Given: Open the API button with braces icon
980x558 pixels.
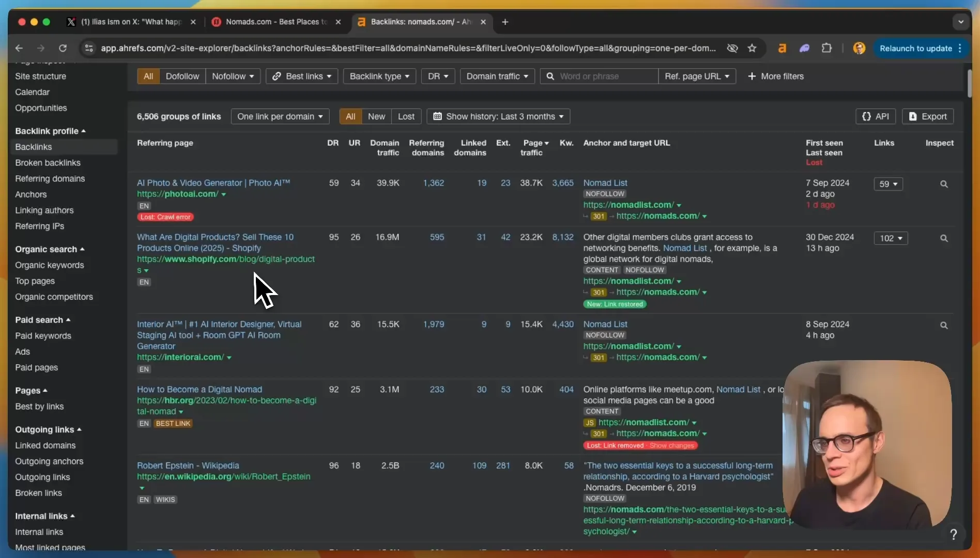Looking at the screenshot, I should pos(875,116).
